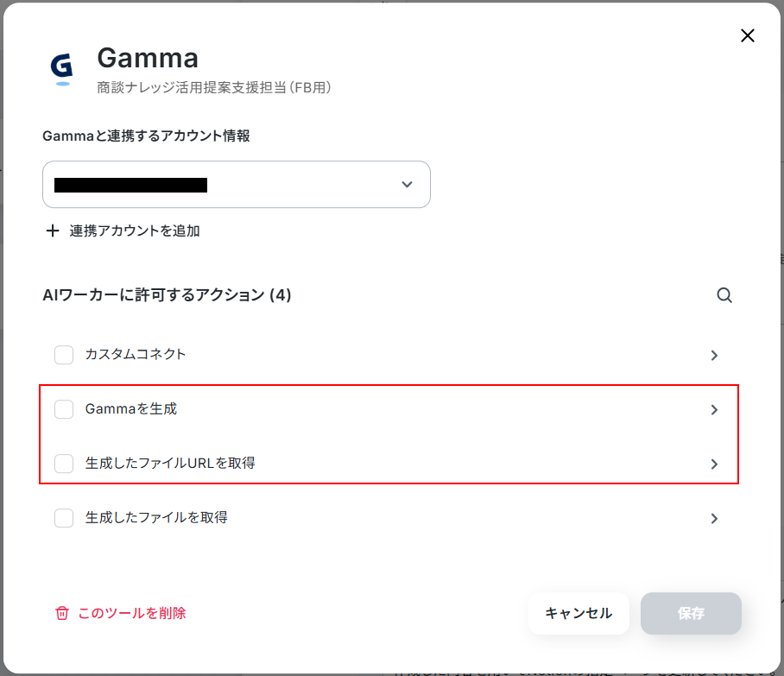Expand the 生成したファイルを取得 chevron

[715, 519]
